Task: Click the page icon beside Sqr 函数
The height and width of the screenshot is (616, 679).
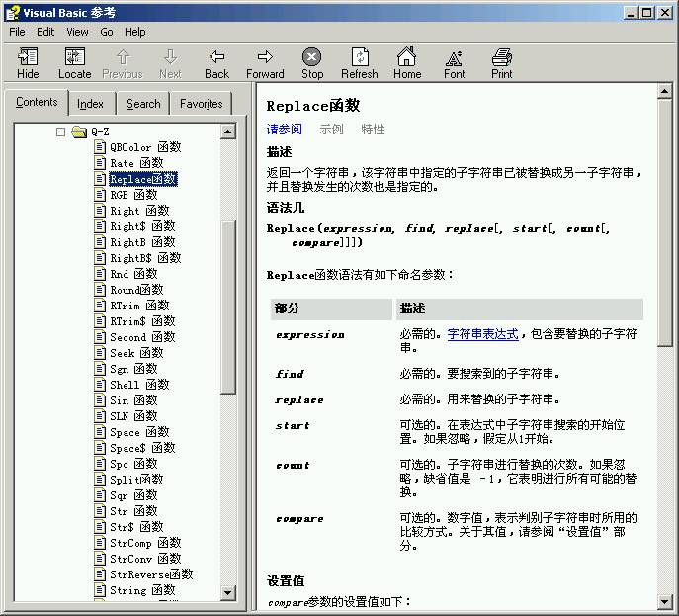Action: 100,495
